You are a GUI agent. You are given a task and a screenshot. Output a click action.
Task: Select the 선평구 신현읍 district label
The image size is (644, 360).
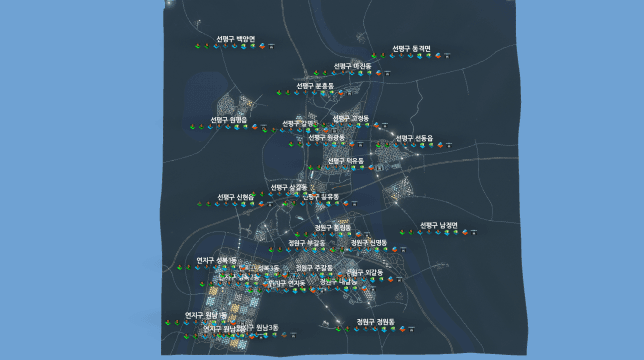[x=236, y=197]
